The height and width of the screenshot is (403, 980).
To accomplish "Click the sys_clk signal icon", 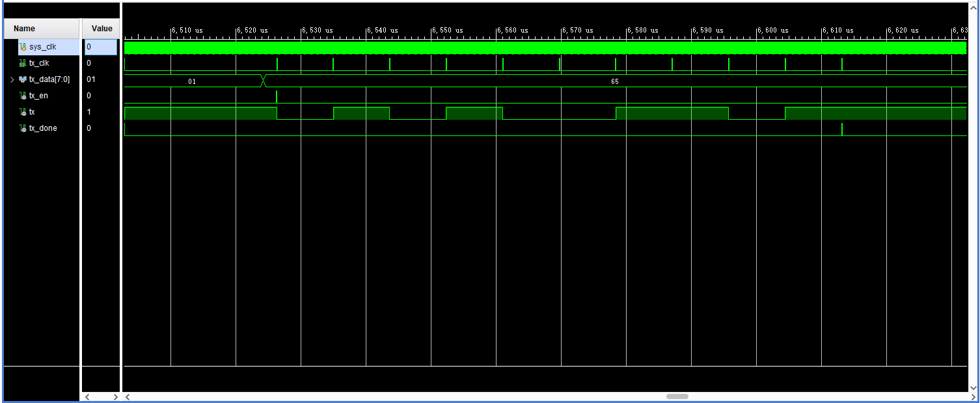I will [23, 47].
